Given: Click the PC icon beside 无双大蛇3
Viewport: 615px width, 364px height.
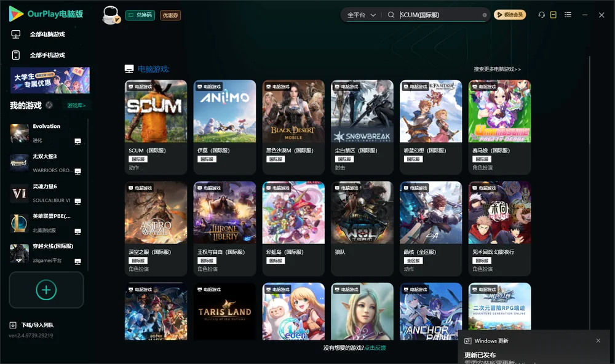Looking at the screenshot, I should [x=77, y=171].
